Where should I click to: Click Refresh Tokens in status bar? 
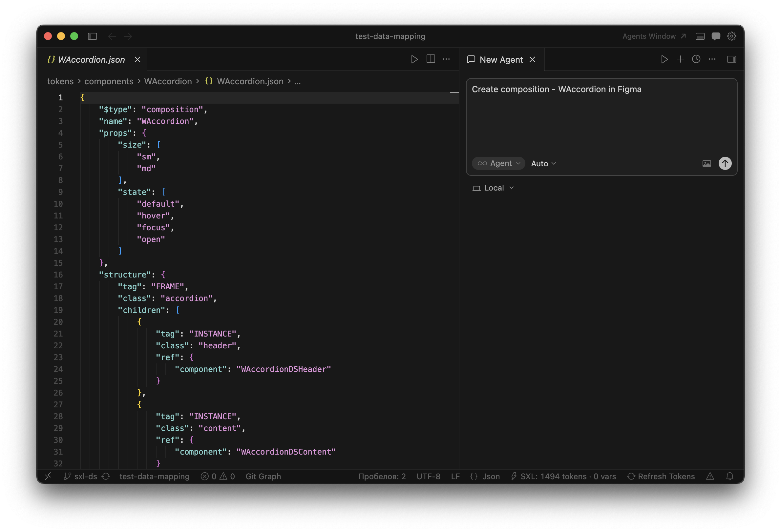pos(661,476)
